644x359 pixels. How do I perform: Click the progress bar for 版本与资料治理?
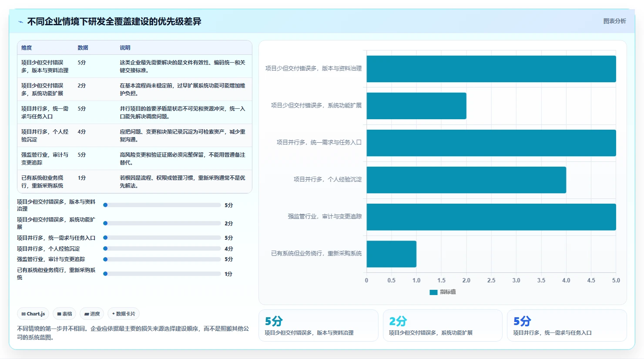pos(162,205)
